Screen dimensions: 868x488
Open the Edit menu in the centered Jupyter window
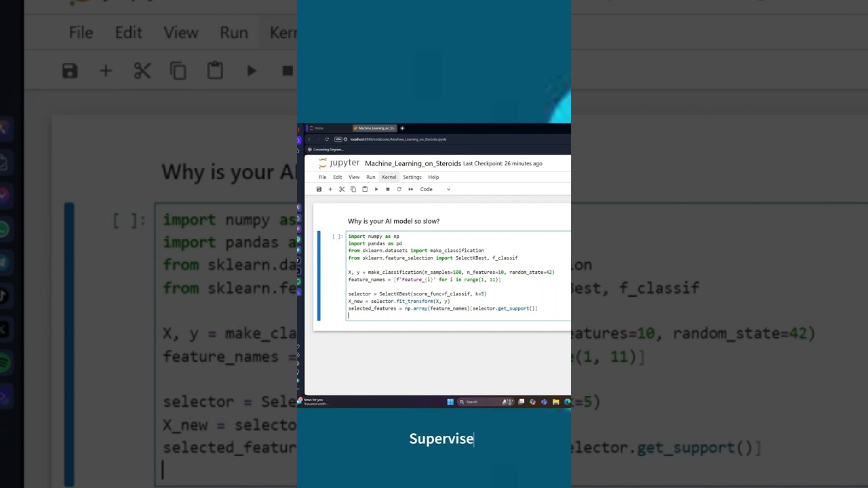pos(338,177)
